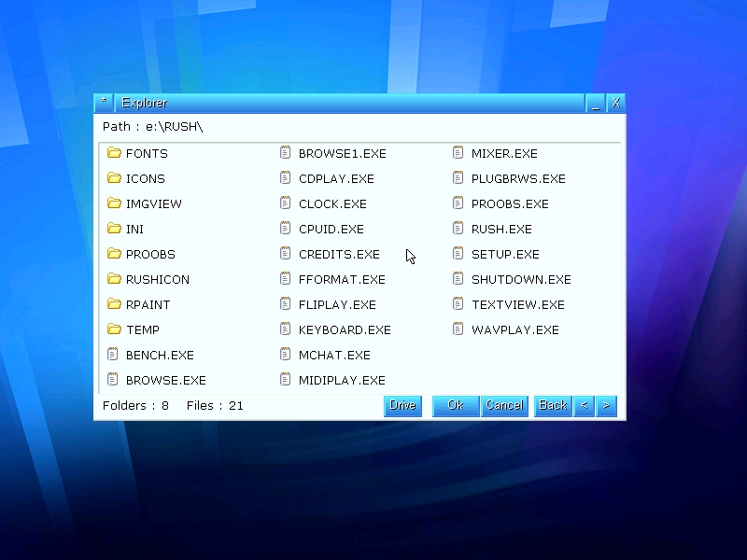Viewport: 747px width, 560px height.
Task: Select the MIDIPLAY.EXE file icon
Action: pyautogui.click(x=285, y=379)
